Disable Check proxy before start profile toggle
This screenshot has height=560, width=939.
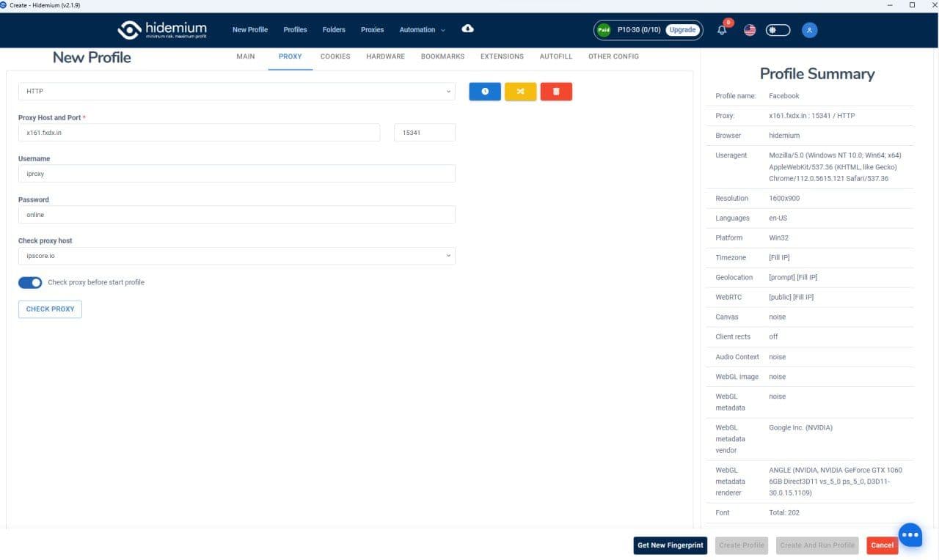tap(30, 283)
